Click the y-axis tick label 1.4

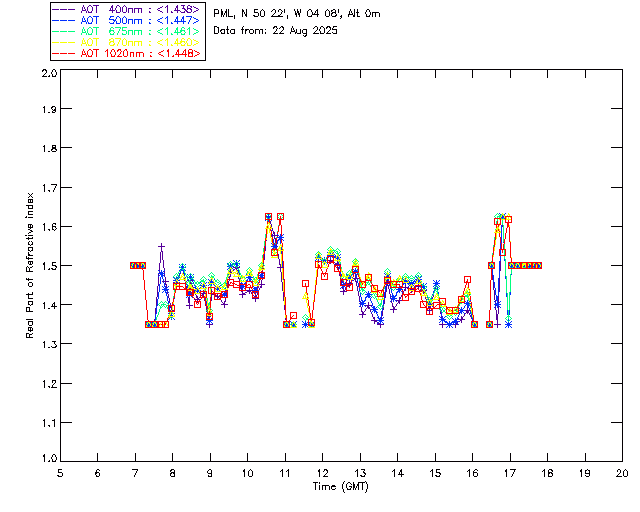[49, 305]
